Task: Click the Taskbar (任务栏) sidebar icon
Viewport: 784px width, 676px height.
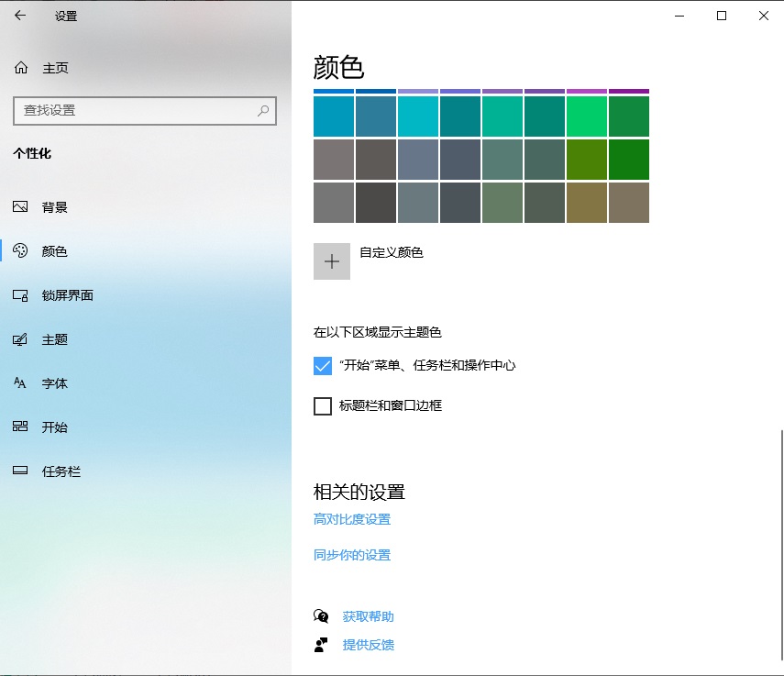Action: [x=20, y=471]
